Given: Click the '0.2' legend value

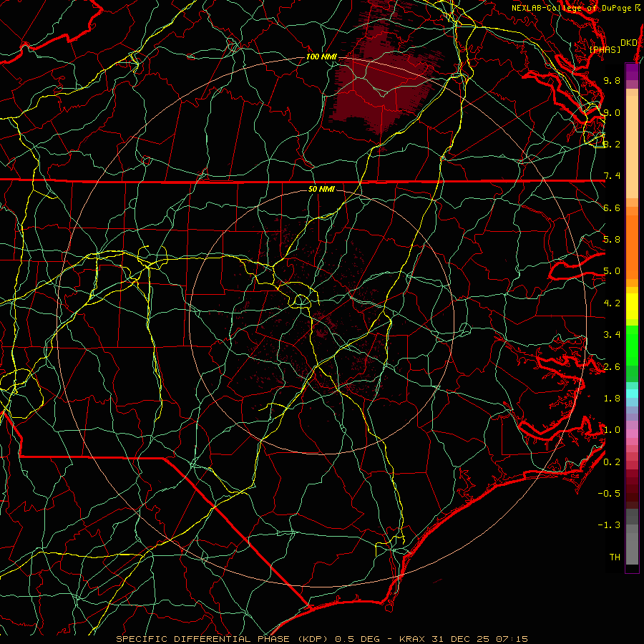Looking at the screenshot, I should click(612, 462).
